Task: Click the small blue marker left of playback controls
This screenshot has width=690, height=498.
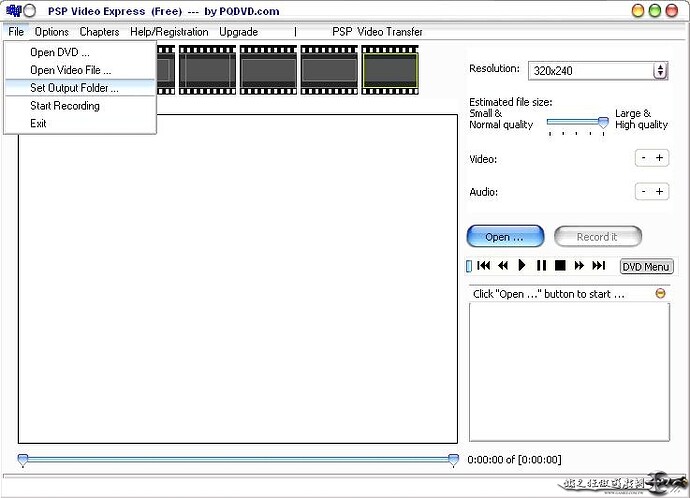Action: click(469, 266)
